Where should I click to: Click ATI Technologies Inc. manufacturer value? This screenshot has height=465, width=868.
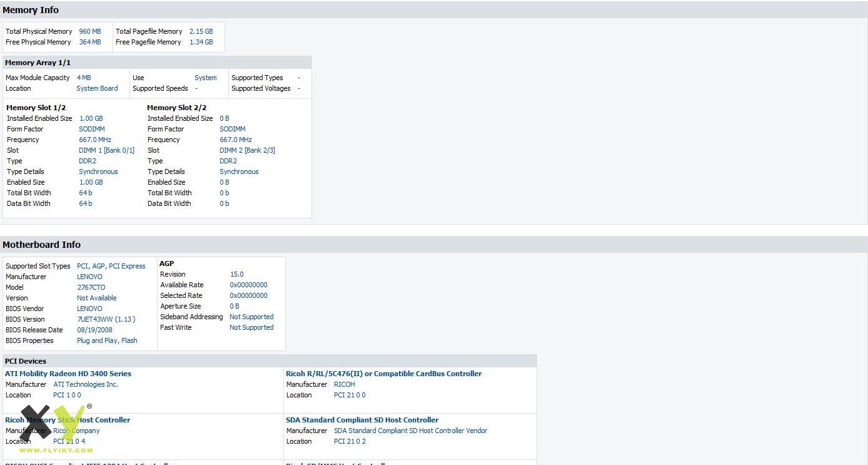pyautogui.click(x=86, y=384)
